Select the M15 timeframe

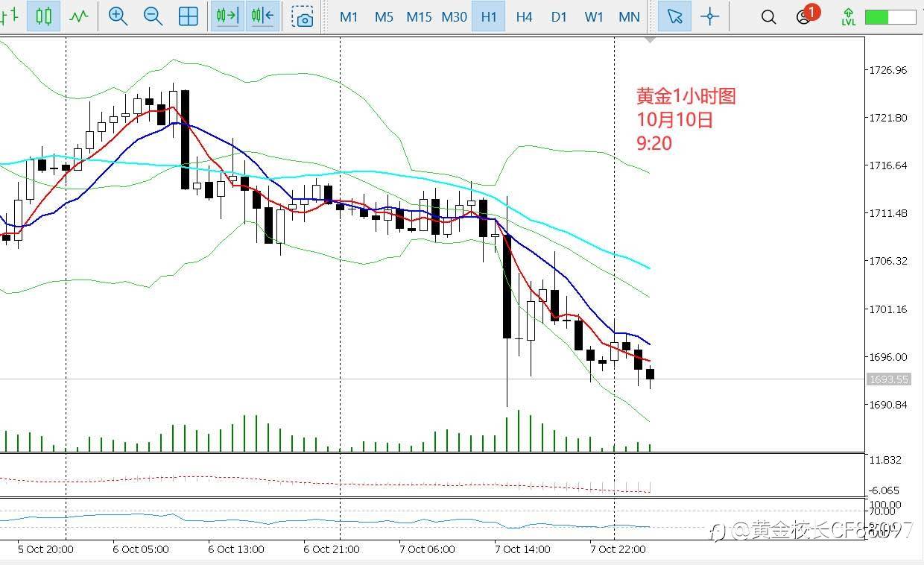(419, 16)
